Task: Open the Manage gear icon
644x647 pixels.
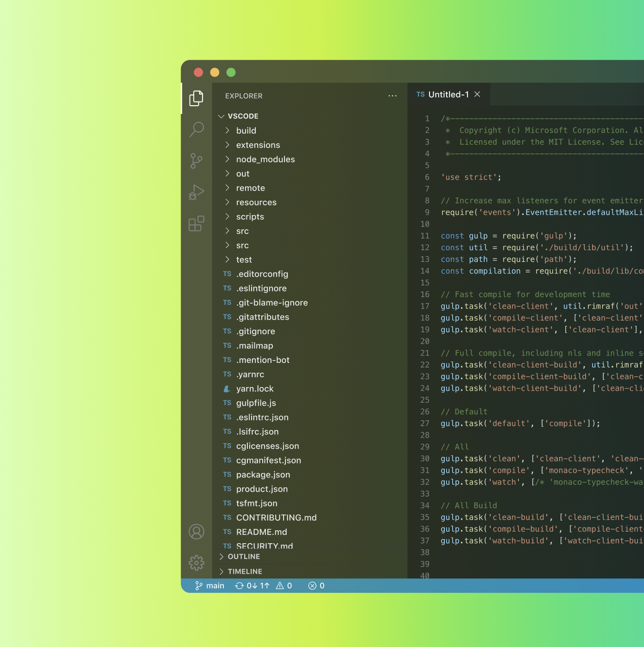Action: click(x=196, y=563)
